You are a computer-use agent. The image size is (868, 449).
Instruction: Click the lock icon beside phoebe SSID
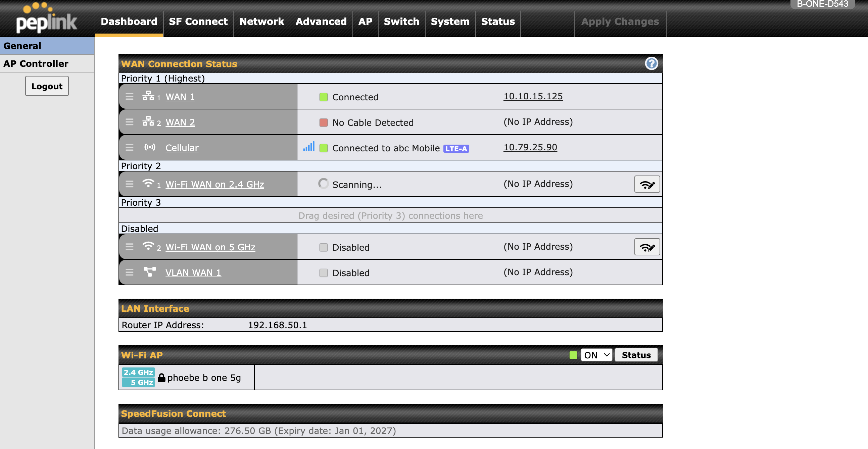[161, 378]
